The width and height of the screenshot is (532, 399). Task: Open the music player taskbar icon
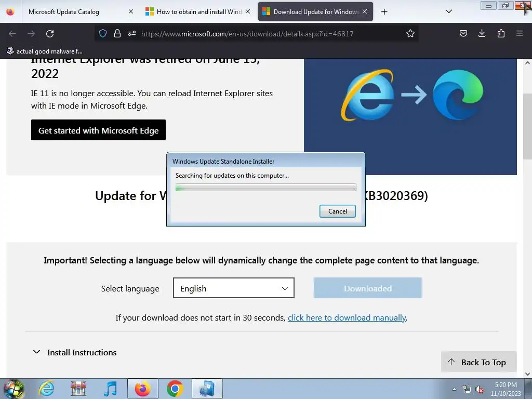pyautogui.click(x=110, y=389)
